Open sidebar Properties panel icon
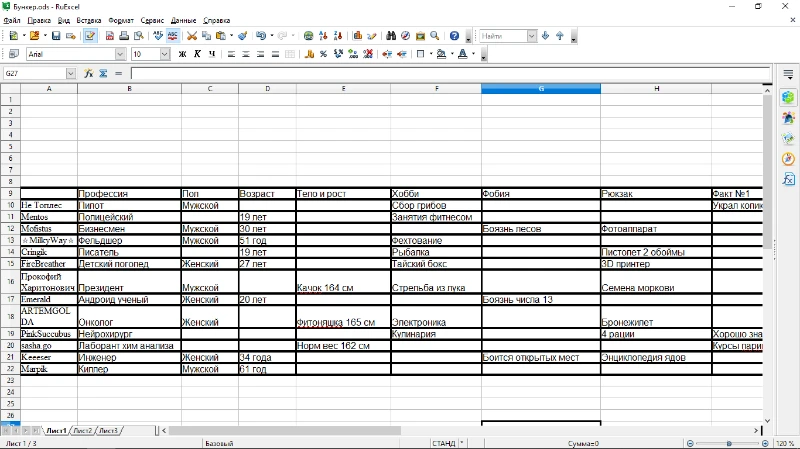 pos(788,97)
